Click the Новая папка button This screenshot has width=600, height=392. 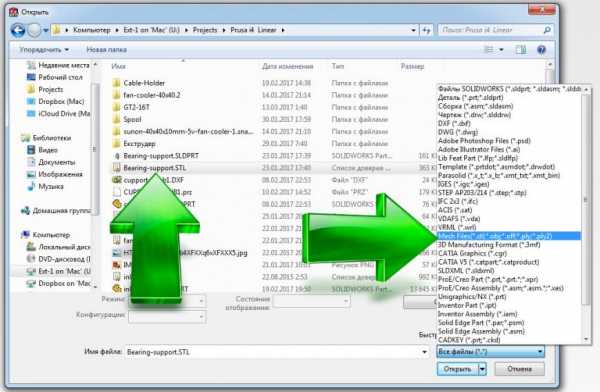coord(106,50)
